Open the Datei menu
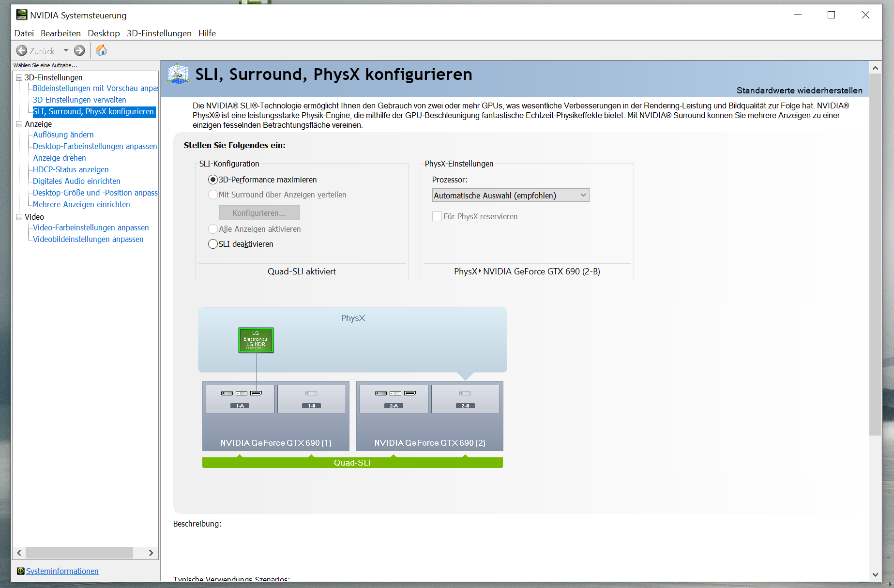 coord(24,33)
